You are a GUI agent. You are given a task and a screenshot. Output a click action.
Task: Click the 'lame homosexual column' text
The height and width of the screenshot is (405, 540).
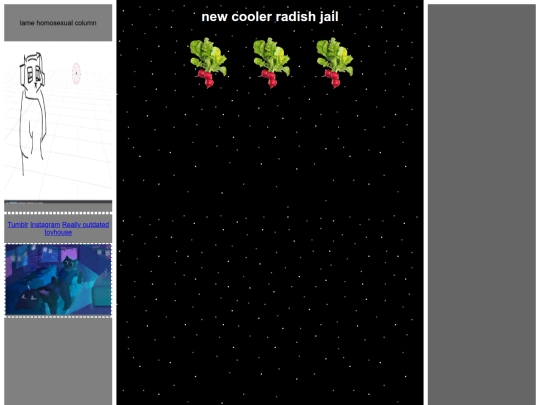(x=58, y=23)
